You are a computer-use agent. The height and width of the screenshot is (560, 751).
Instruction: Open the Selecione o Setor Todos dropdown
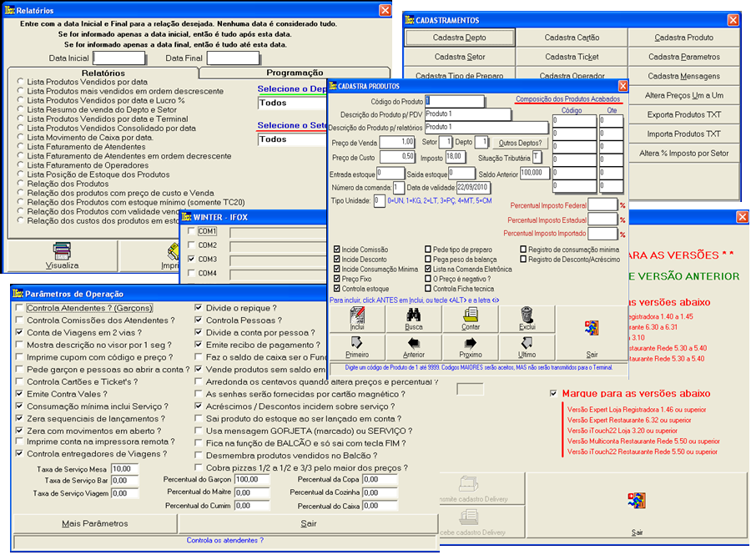(x=292, y=139)
